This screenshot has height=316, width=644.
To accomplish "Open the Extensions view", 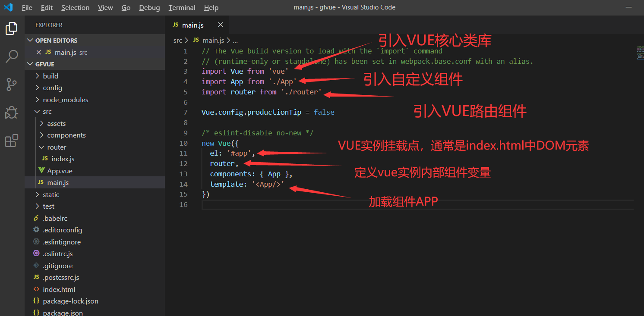I will 12,141.
